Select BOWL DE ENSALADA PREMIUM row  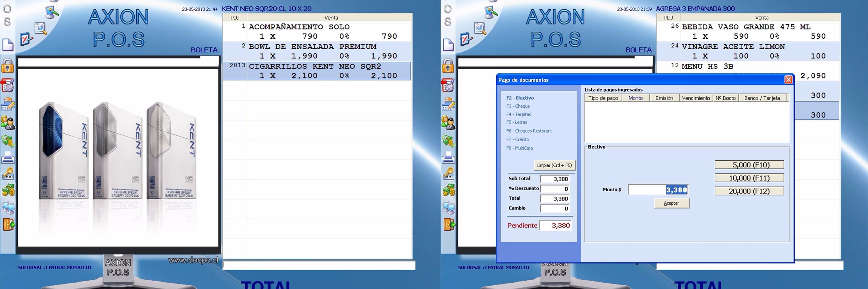pyautogui.click(x=317, y=51)
